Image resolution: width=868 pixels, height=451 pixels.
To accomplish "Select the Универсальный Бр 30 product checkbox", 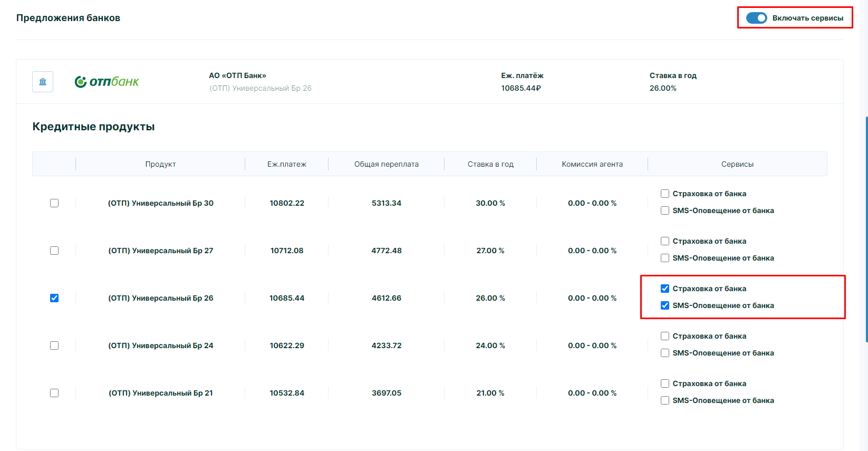I will click(x=54, y=203).
